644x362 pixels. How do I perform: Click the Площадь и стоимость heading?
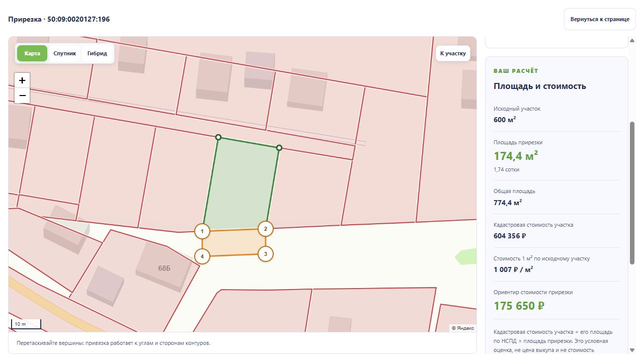[x=540, y=86]
